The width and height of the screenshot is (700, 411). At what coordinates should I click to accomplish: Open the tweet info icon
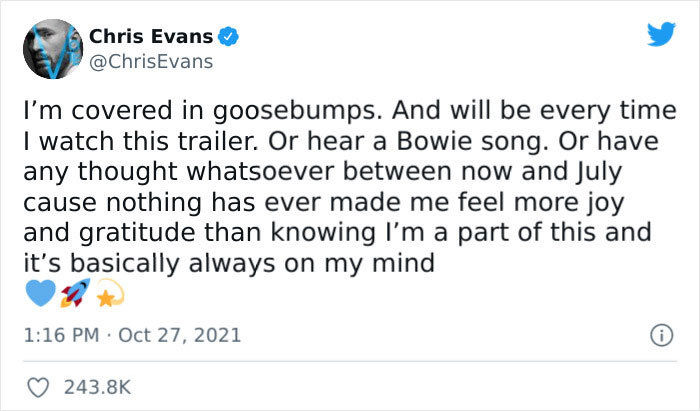point(658,334)
